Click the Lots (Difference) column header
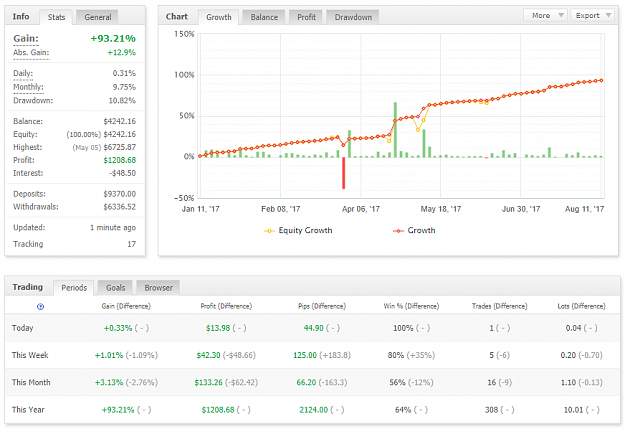625x429 pixels. 581,306
